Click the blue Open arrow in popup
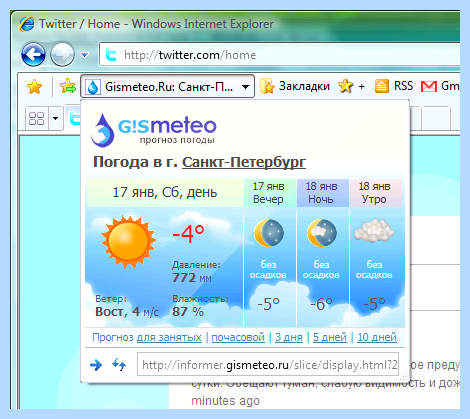Image resolution: width=470 pixels, height=419 pixels. point(96,365)
